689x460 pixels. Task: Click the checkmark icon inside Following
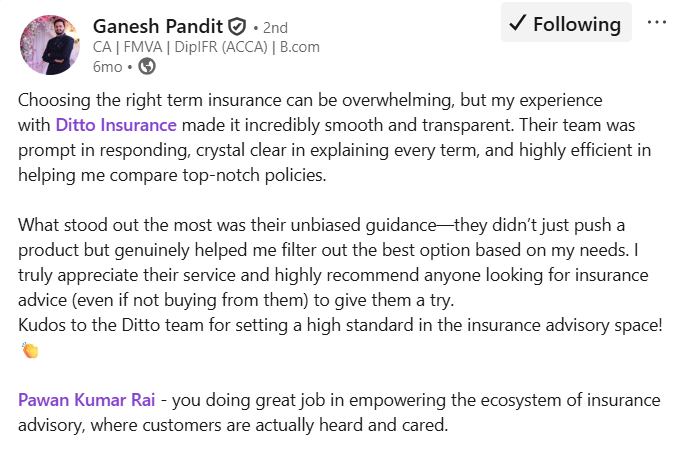[x=517, y=24]
